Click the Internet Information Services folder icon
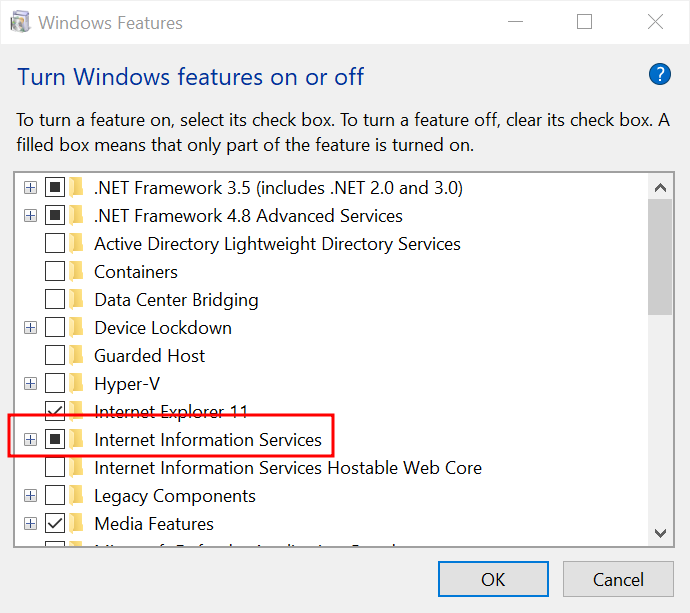Image resolution: width=690 pixels, height=613 pixels. (x=77, y=440)
